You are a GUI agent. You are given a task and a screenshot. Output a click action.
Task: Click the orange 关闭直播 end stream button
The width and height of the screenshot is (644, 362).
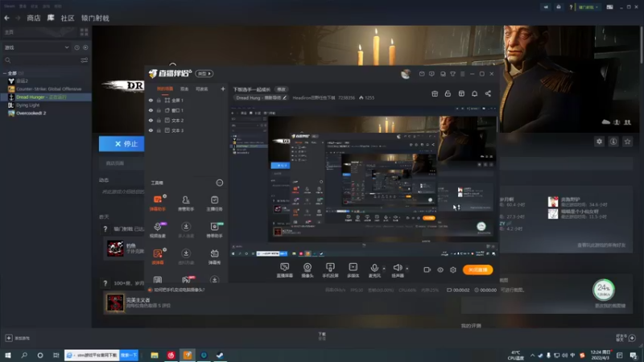[x=477, y=269]
